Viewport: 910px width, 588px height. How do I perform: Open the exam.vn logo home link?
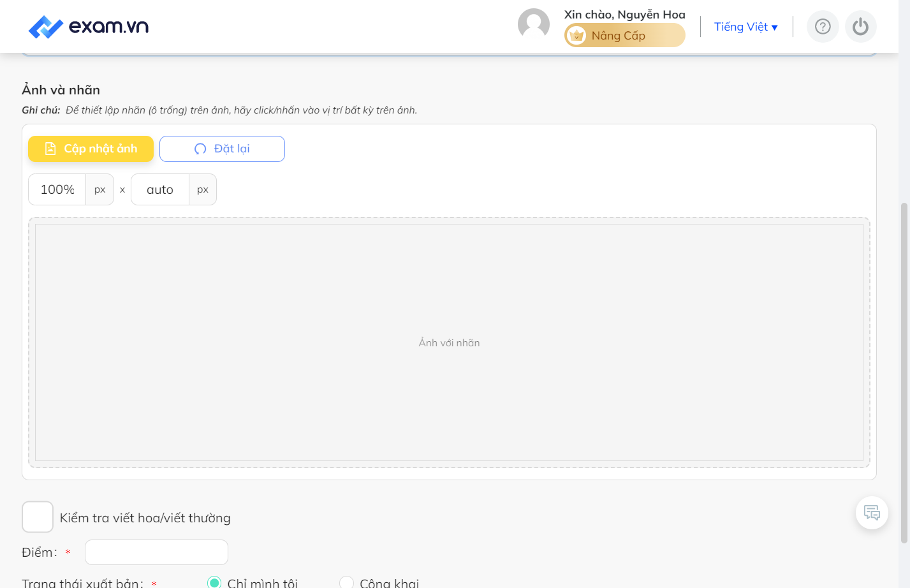click(89, 27)
